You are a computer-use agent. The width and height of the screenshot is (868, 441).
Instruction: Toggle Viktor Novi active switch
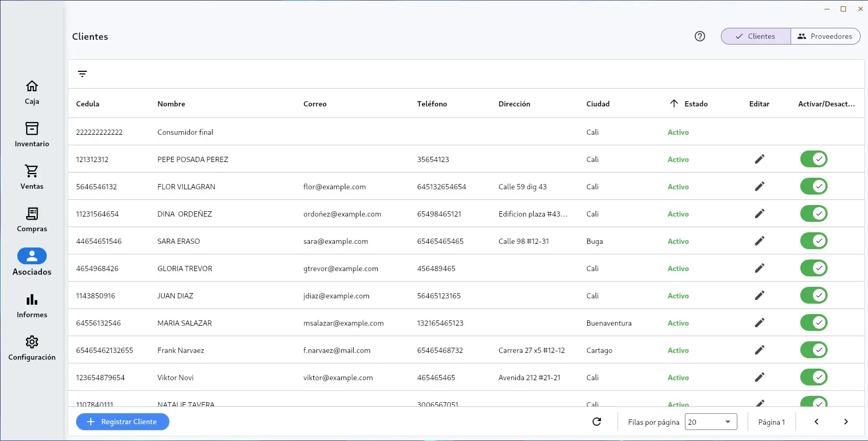tap(813, 377)
